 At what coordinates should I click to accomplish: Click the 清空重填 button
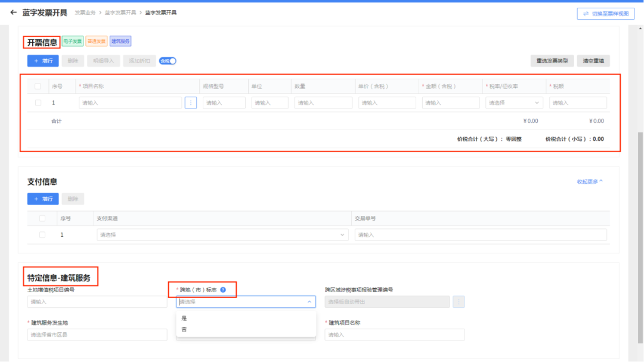point(593,61)
